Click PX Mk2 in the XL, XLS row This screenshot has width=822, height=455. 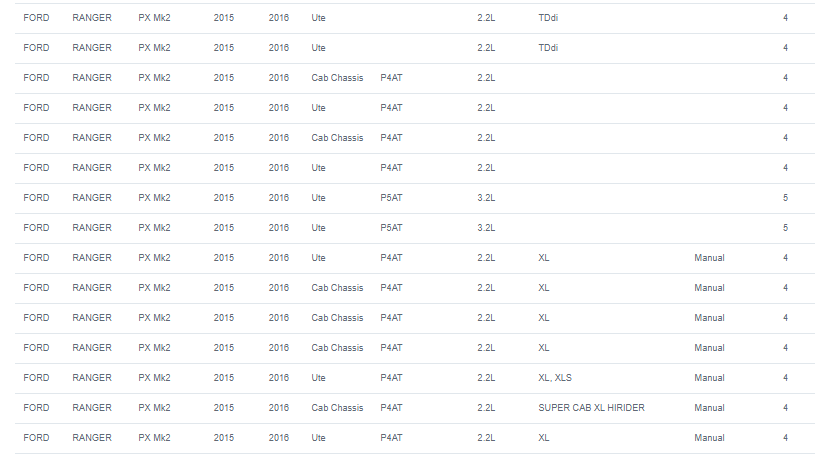coord(154,378)
